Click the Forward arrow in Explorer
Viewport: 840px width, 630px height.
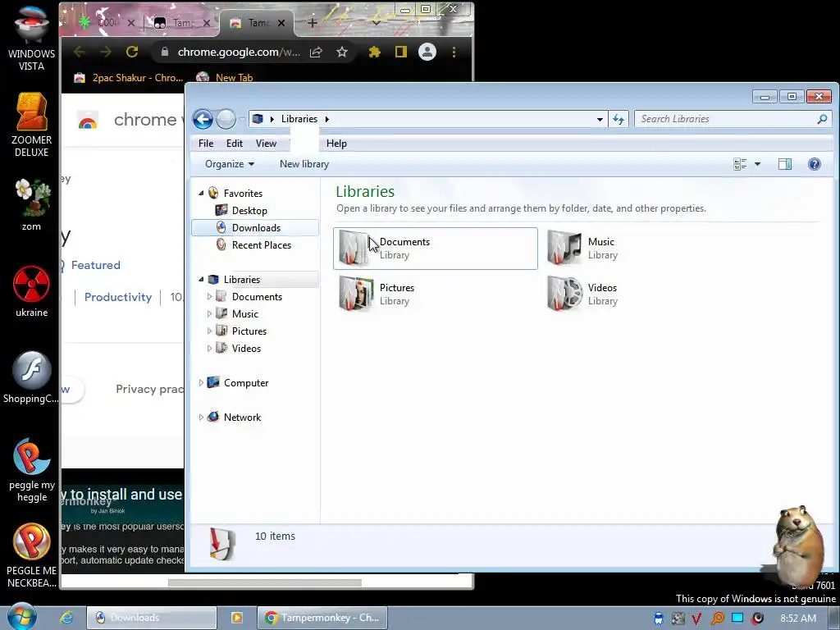pos(226,119)
